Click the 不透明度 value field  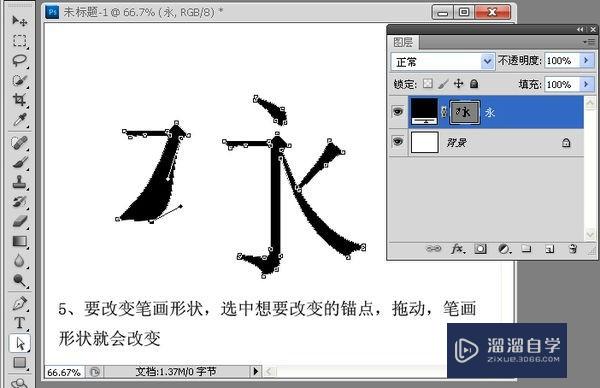[562, 60]
